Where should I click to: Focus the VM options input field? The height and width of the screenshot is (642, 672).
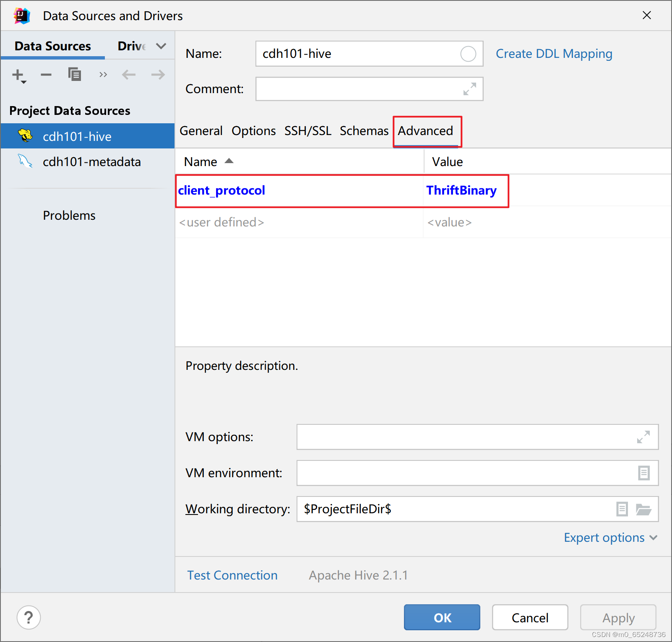pyautogui.click(x=477, y=437)
